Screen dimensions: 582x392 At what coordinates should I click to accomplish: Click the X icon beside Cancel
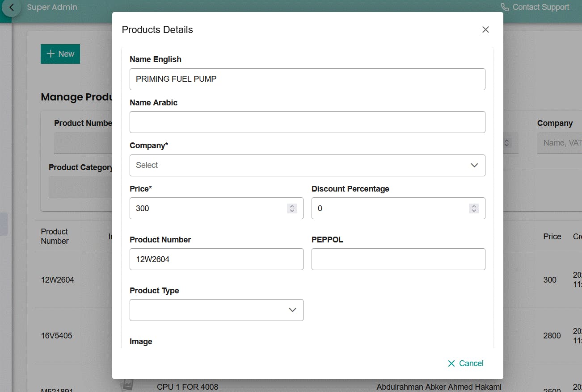click(x=451, y=363)
